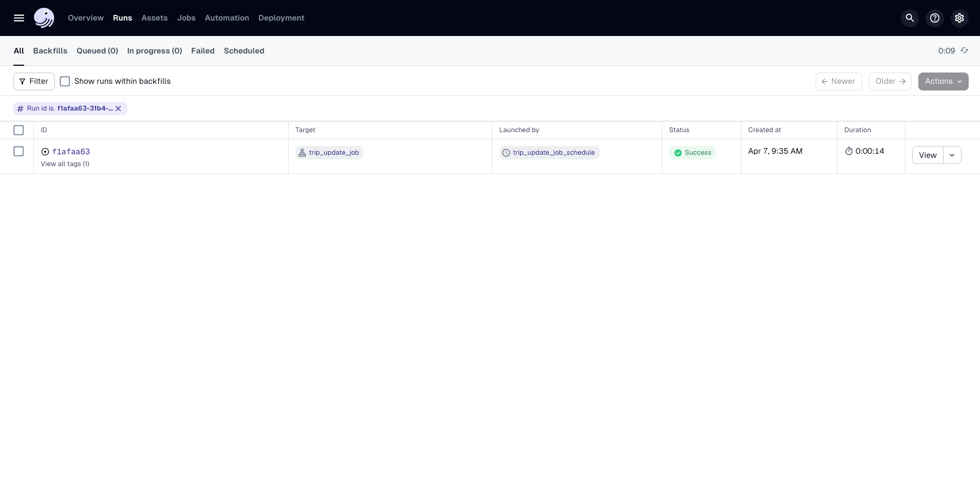Screen dimensions: 980x489
Task: Expand the chevron beside the View button
Action: [952, 155]
